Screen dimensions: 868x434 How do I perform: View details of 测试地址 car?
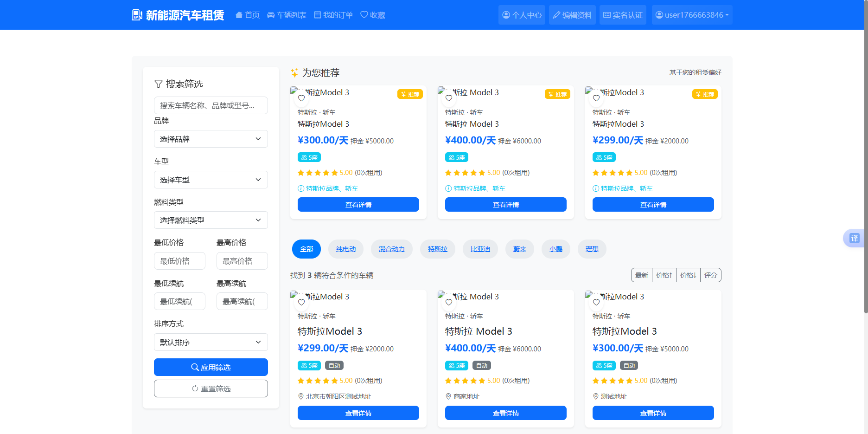tap(653, 413)
